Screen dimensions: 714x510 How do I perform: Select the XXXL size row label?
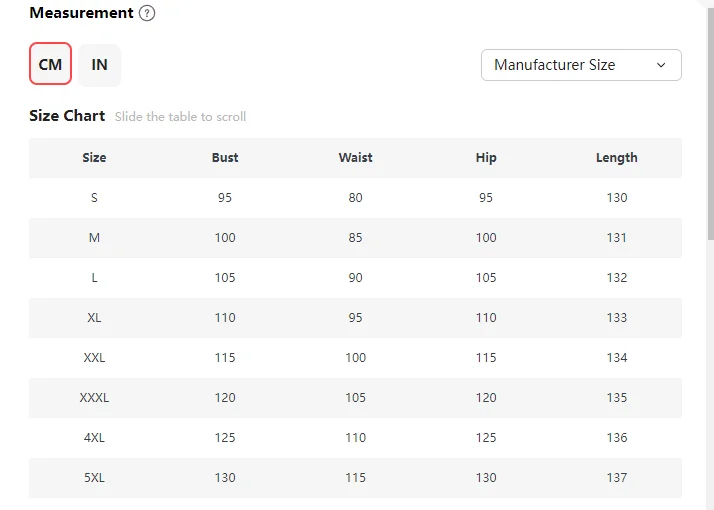click(94, 398)
